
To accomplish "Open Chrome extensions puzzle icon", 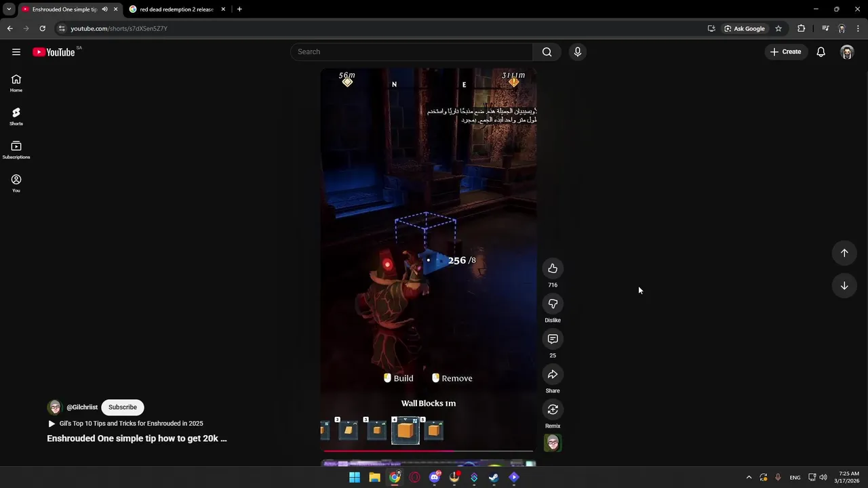I will (802, 28).
